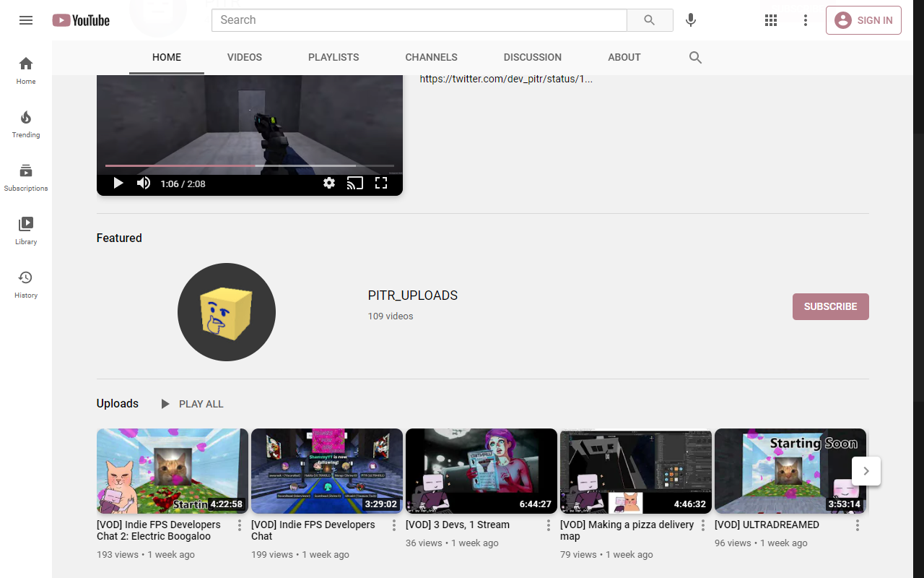Play the featured video
Image resolution: width=924 pixels, height=578 pixels.
pyautogui.click(x=118, y=184)
